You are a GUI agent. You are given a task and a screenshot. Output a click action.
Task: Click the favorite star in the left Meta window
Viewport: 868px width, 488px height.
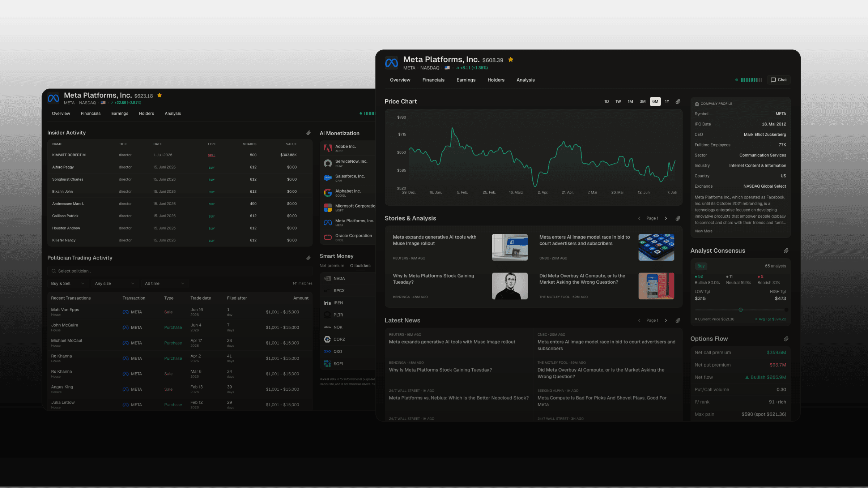pyautogui.click(x=159, y=95)
